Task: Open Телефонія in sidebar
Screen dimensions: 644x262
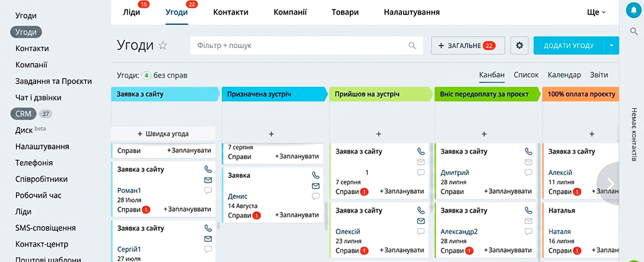Action: (34, 162)
